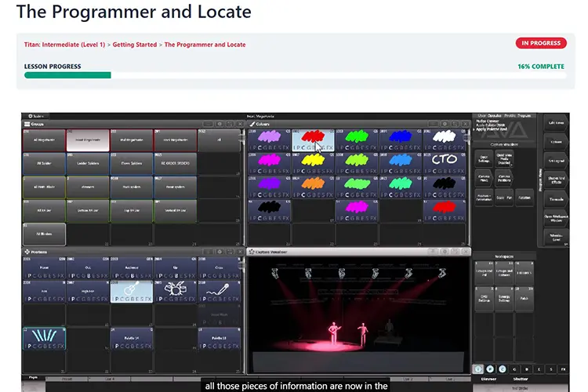Apply the CTO colour palette
This screenshot has width=588, height=392.
pos(445,164)
